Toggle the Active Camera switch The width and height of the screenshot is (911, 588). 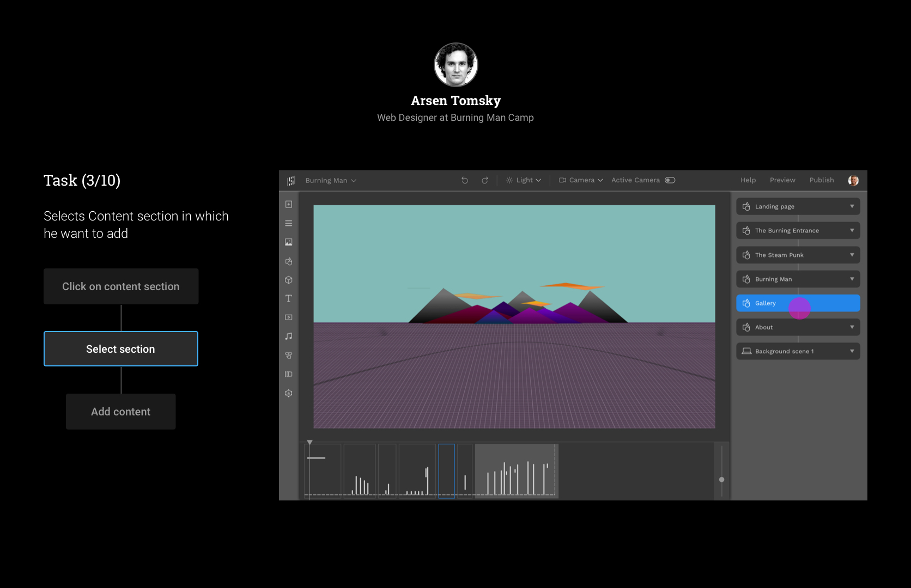[670, 180]
